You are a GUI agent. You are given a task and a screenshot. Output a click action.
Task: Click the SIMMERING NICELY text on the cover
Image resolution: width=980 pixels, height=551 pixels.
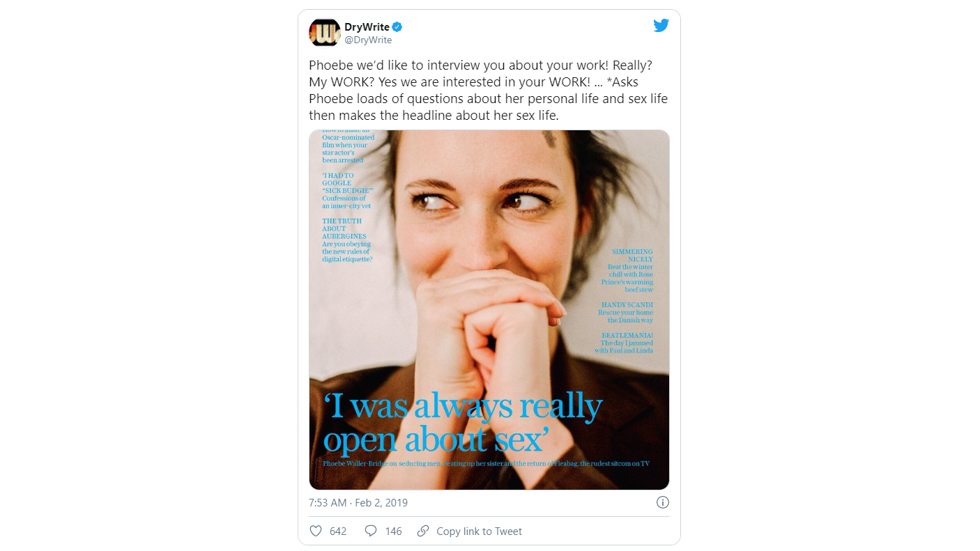pyautogui.click(x=632, y=256)
